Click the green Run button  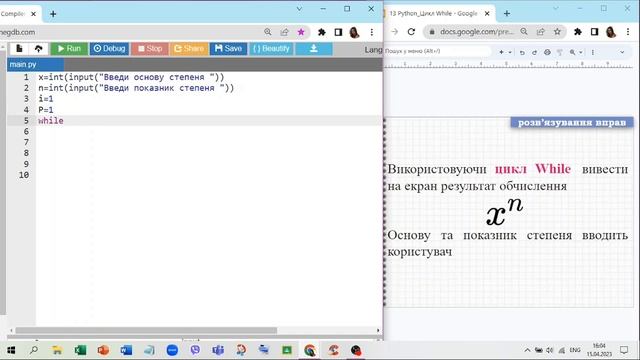tap(69, 49)
